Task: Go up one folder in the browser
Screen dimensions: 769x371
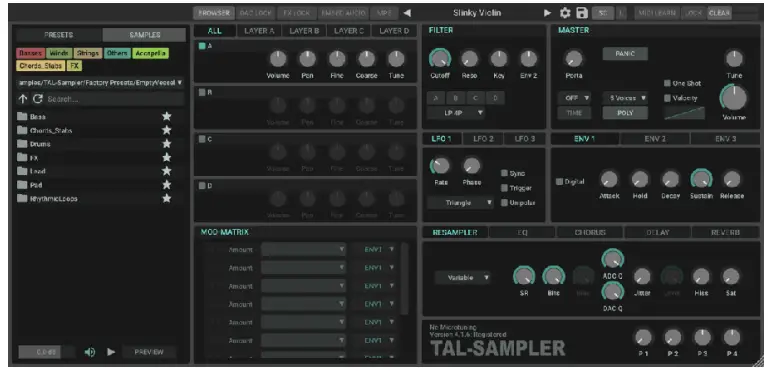Action: 23,99
